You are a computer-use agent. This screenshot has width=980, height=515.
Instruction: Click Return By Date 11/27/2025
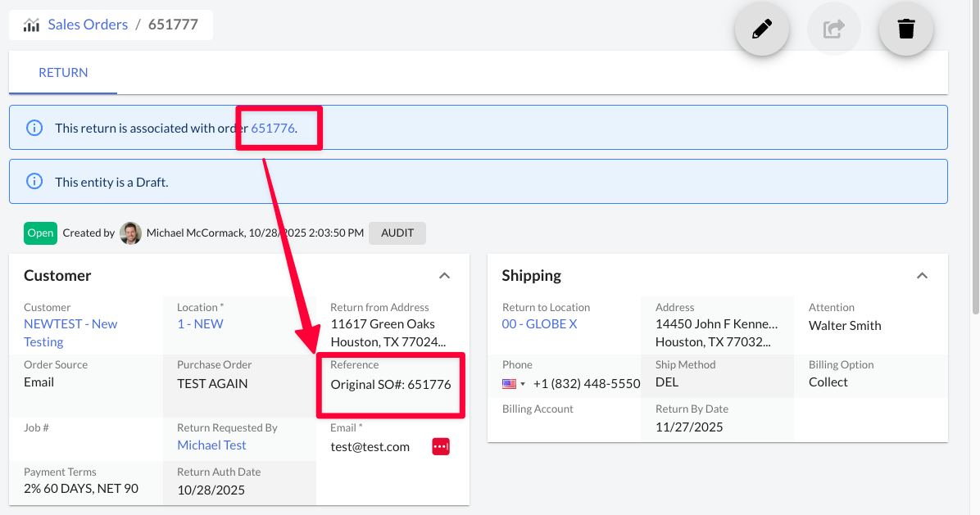(689, 427)
